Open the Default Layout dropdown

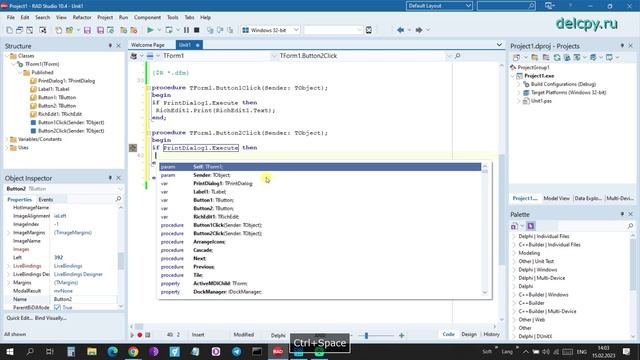point(468,6)
